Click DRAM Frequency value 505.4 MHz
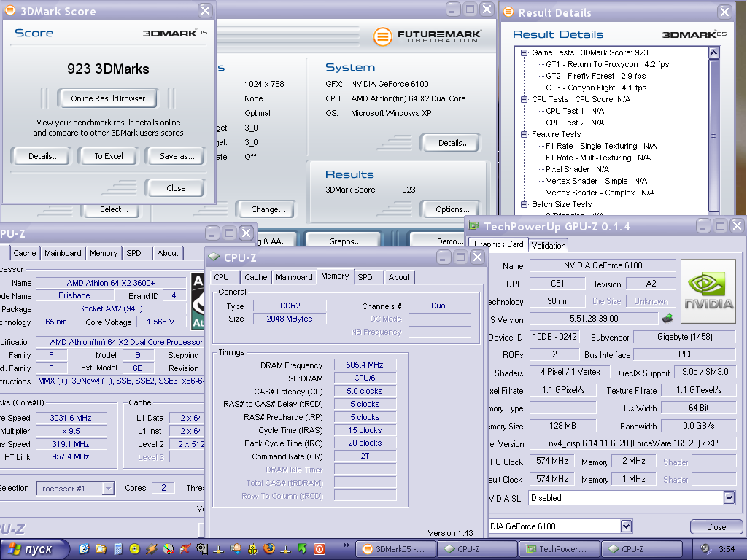The width and height of the screenshot is (747, 560). 365,365
